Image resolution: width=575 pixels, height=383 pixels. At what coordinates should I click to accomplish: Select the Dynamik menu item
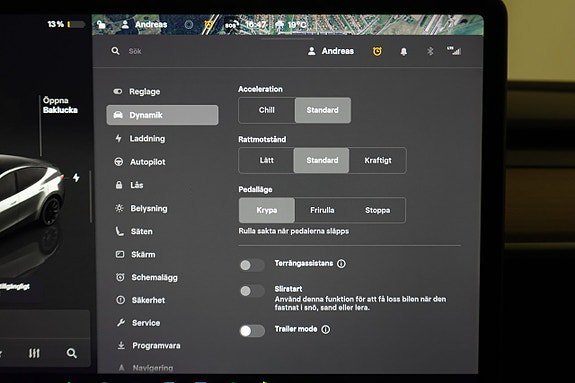(x=162, y=115)
